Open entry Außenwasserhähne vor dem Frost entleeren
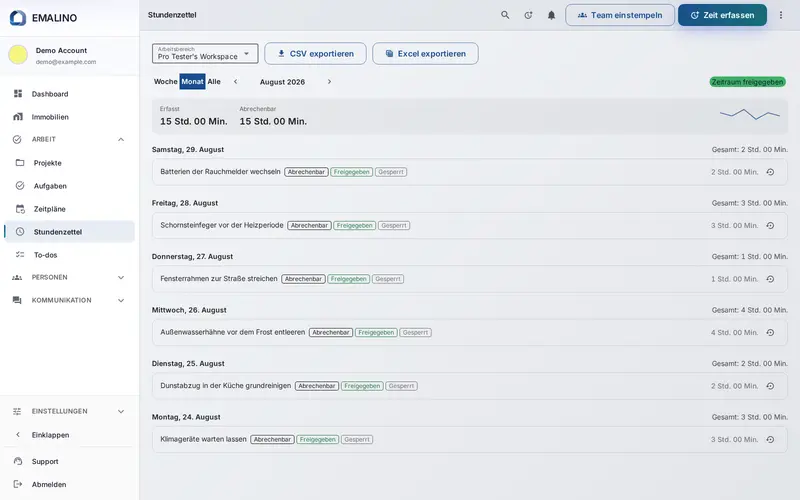This screenshot has width=800, height=500. (x=470, y=333)
